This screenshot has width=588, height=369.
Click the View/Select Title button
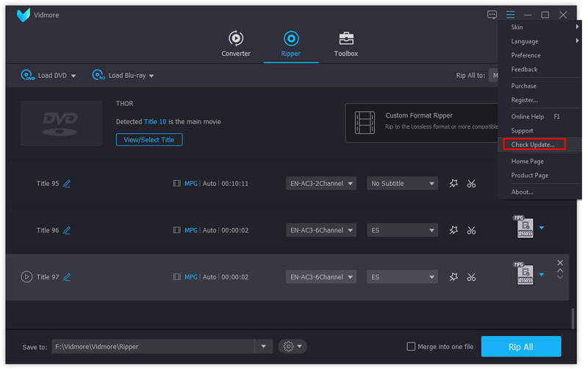149,140
